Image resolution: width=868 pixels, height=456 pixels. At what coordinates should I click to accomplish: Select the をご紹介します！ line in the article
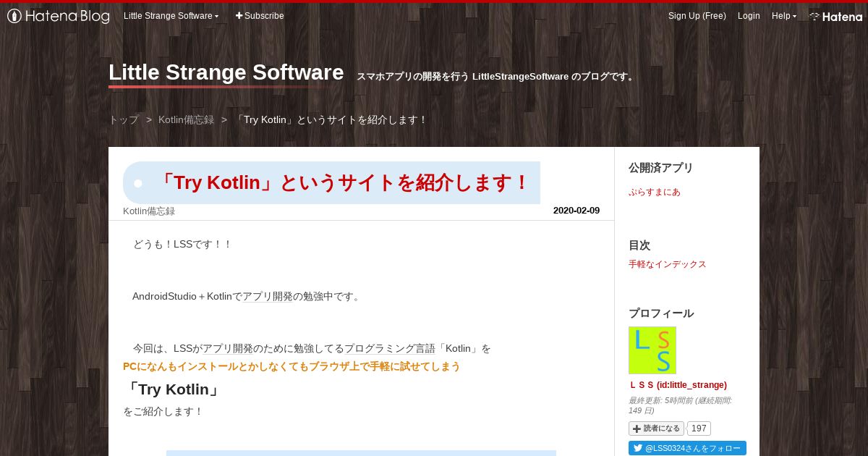tap(163, 412)
